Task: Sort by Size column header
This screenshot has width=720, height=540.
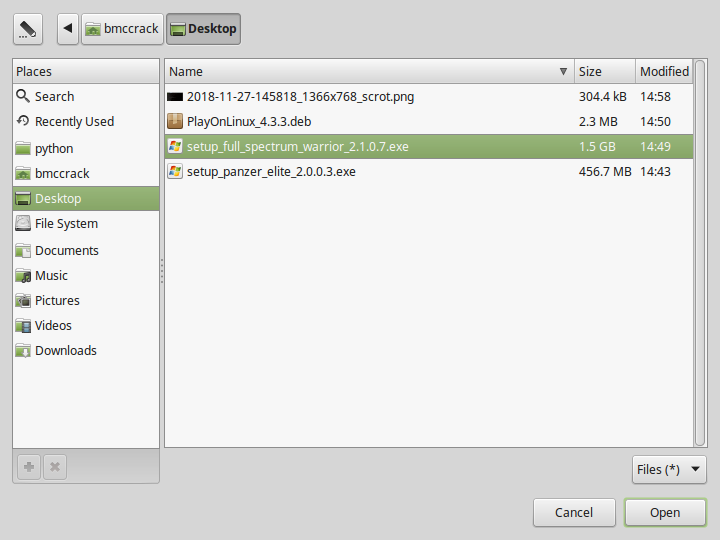Action: point(605,71)
